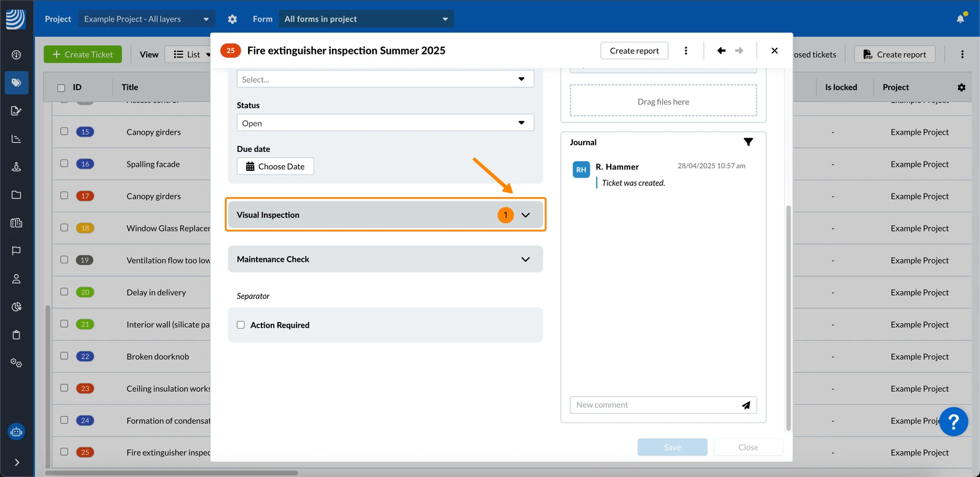Open the Status dropdown showing Open

(x=385, y=123)
